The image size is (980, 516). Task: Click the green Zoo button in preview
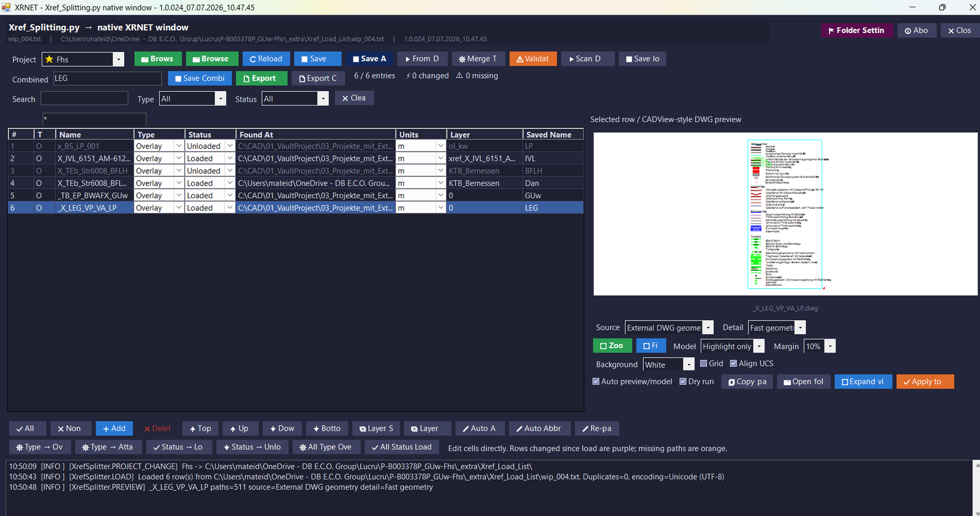click(x=612, y=346)
